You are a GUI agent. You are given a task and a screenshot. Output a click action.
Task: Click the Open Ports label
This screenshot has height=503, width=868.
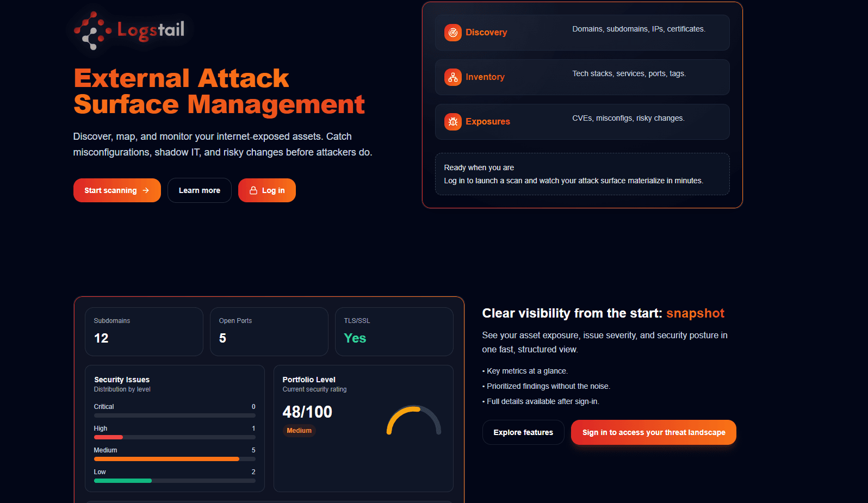[235, 321]
